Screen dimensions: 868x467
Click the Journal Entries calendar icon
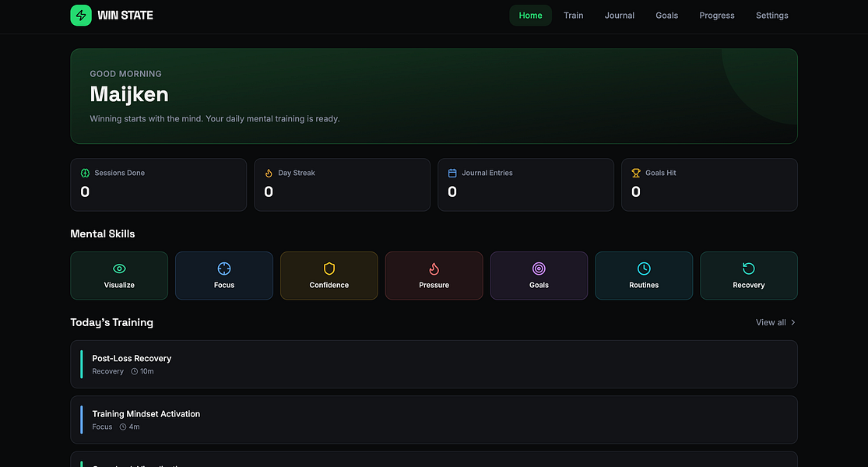coord(452,174)
